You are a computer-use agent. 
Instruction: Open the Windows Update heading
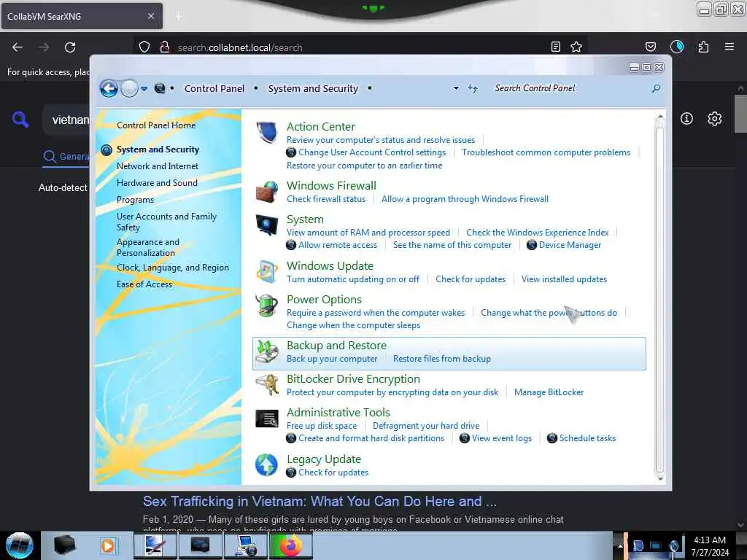point(330,265)
